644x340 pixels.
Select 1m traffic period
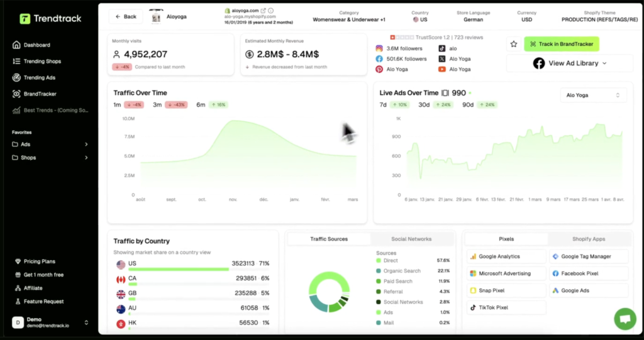pos(128,105)
